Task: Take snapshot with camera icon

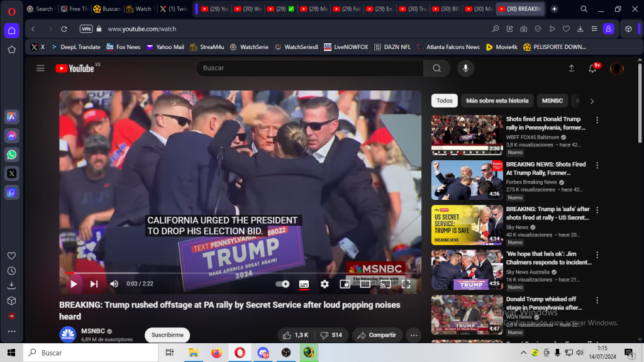Action: click(x=524, y=29)
